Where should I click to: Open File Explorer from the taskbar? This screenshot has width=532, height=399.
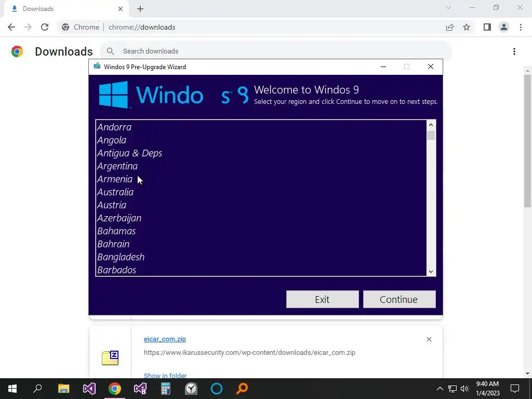click(x=63, y=389)
